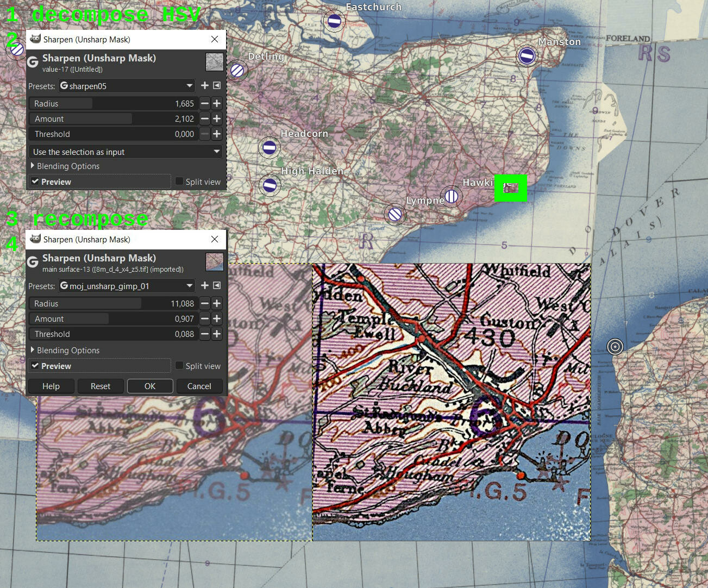708x588 pixels.
Task: Click the Reset button
Action: click(101, 386)
